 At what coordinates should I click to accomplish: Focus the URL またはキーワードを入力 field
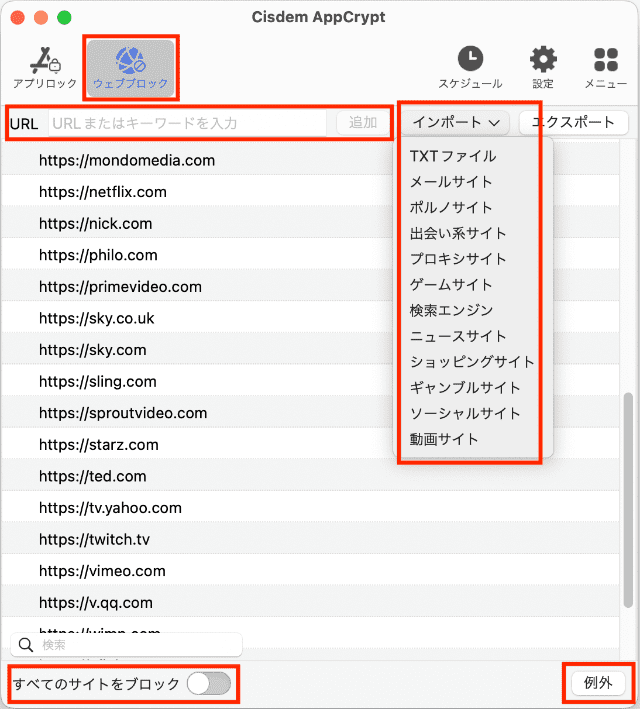(187, 123)
